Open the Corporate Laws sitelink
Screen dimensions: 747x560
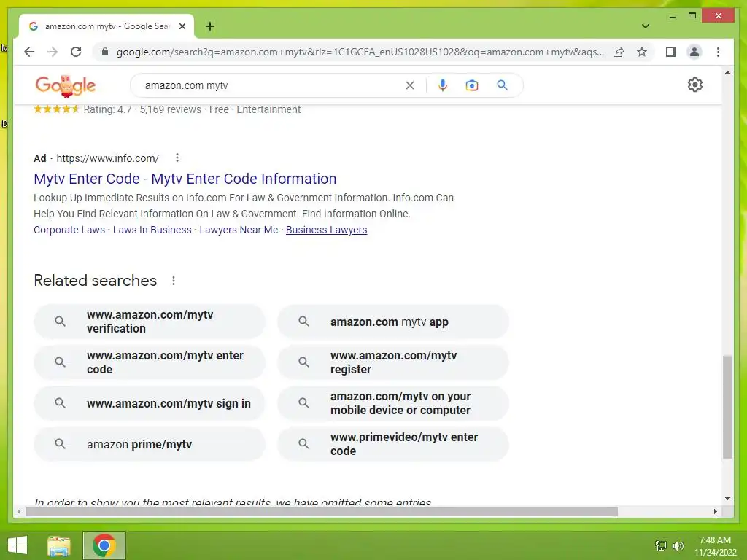pos(69,230)
